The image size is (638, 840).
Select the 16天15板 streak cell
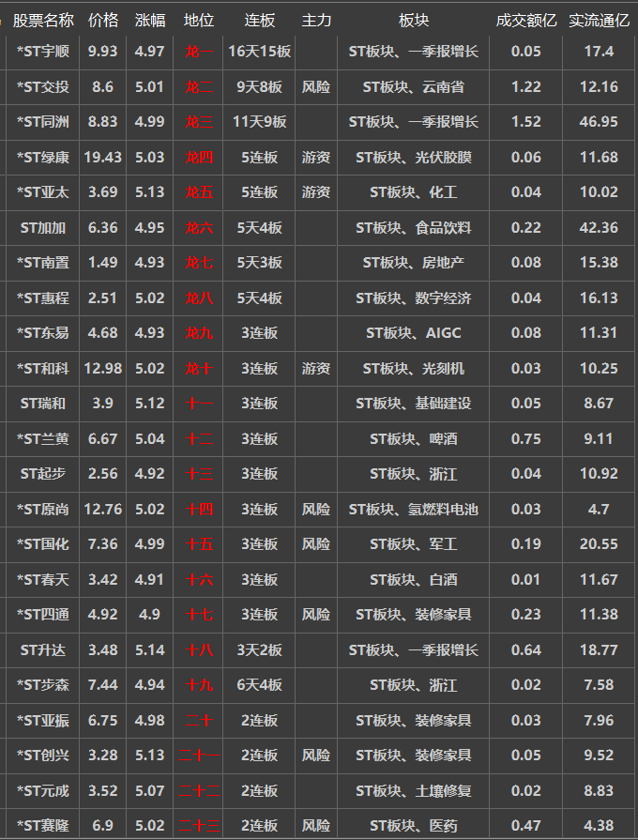pyautogui.click(x=260, y=52)
